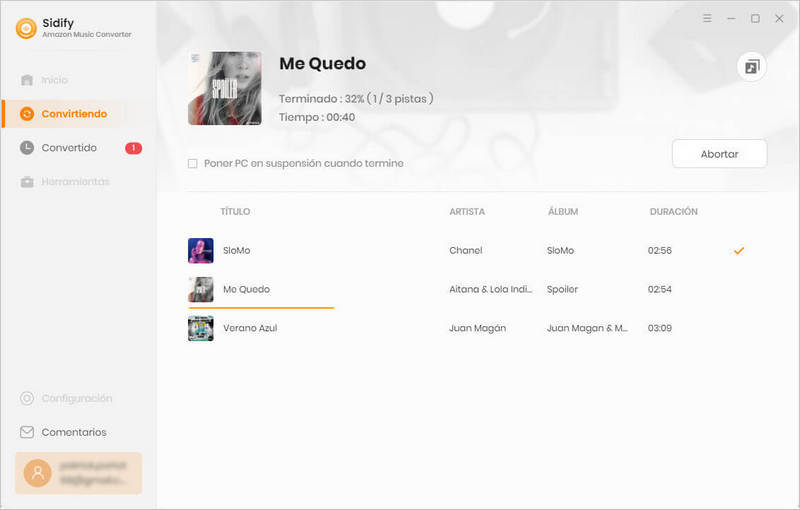This screenshot has height=510, width=800.
Task: Click the Juan Magan & M... album cell
Action: (x=587, y=328)
